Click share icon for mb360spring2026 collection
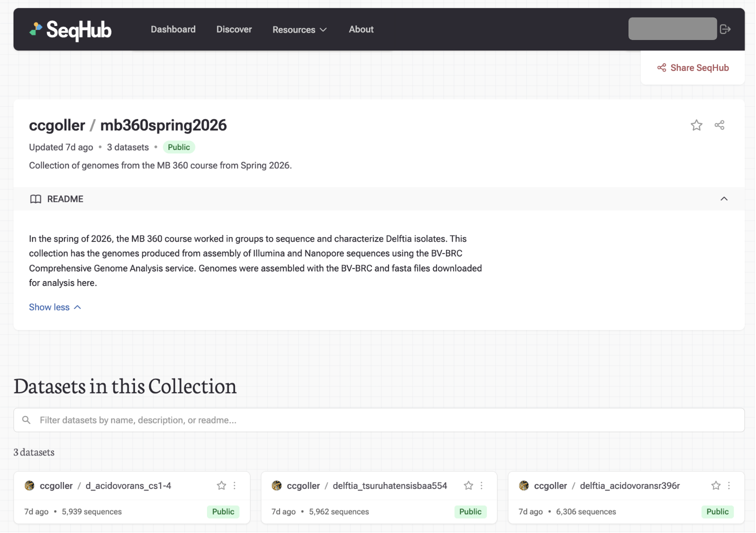The width and height of the screenshot is (756, 533). [x=719, y=125]
